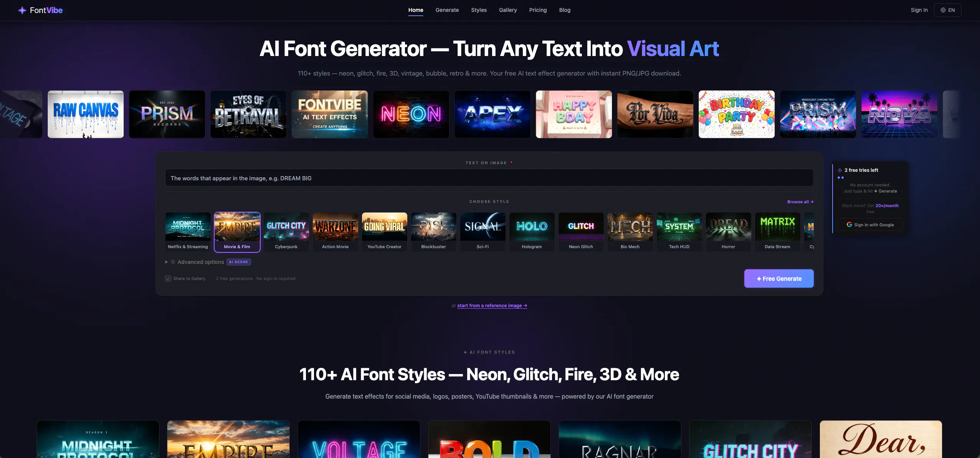Pick the Horror Dread style
Screen dimensions: 980x458
click(728, 232)
